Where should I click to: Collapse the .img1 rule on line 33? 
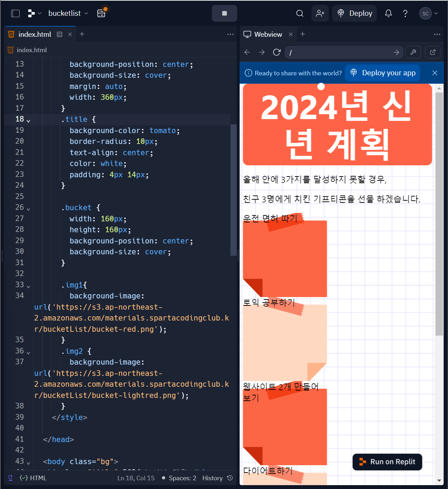click(x=28, y=286)
